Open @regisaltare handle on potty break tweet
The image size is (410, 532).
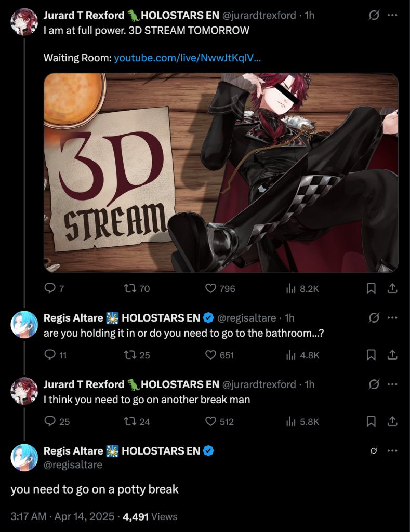[x=73, y=464]
